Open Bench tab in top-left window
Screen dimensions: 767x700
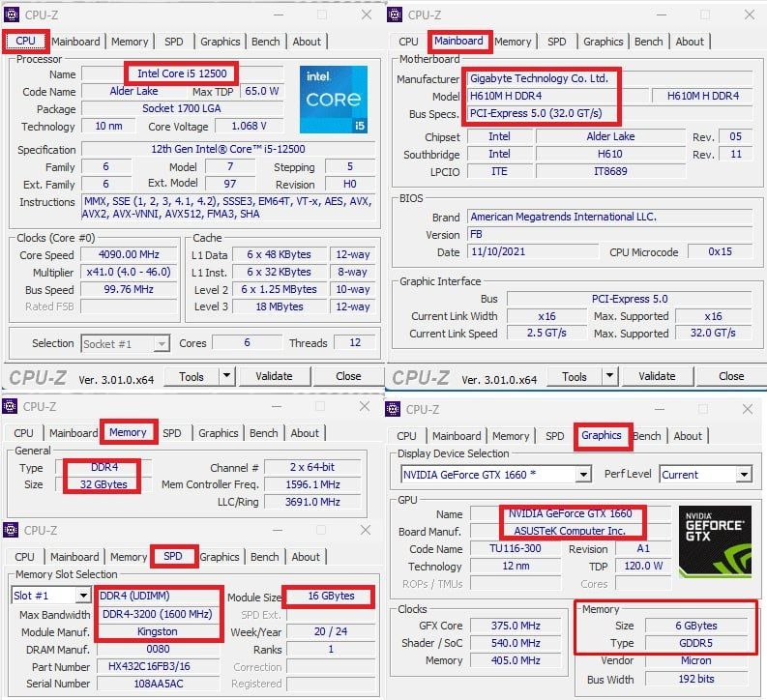coord(266,42)
